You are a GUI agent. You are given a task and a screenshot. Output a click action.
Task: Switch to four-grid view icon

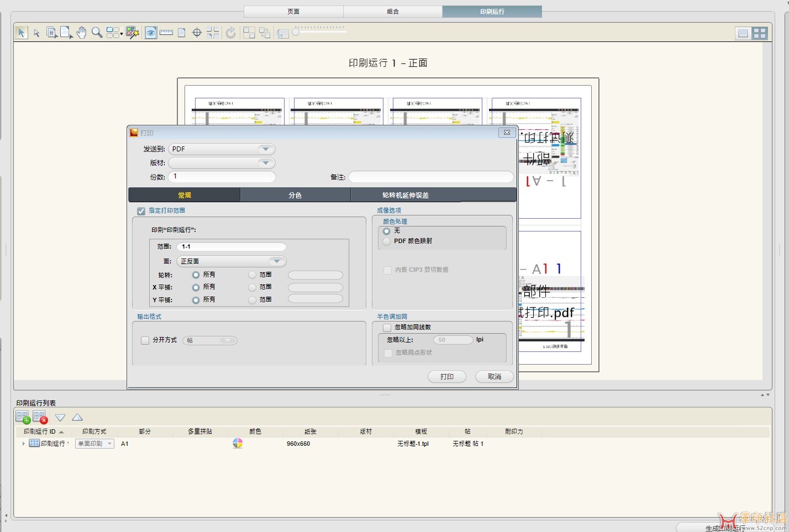coord(760,33)
